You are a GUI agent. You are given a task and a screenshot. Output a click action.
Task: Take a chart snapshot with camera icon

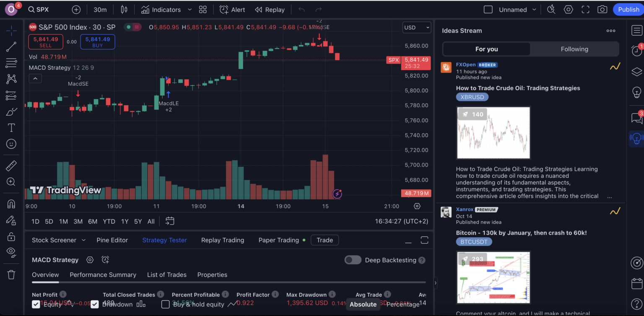pos(602,10)
